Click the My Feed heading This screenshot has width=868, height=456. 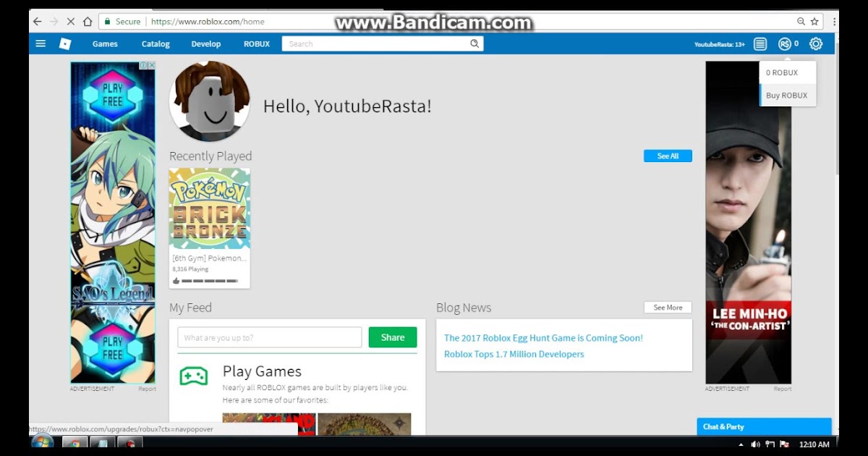pos(190,308)
